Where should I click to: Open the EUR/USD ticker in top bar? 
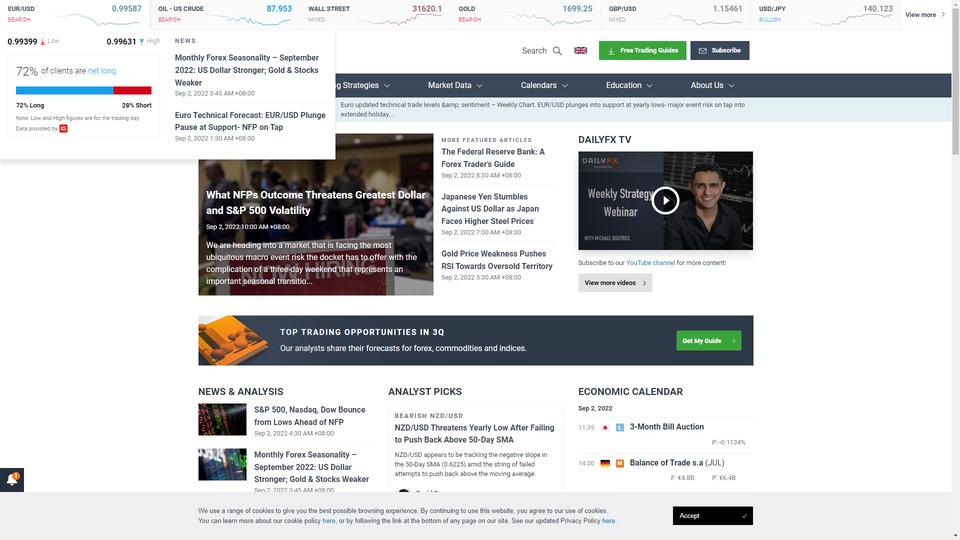click(x=75, y=15)
